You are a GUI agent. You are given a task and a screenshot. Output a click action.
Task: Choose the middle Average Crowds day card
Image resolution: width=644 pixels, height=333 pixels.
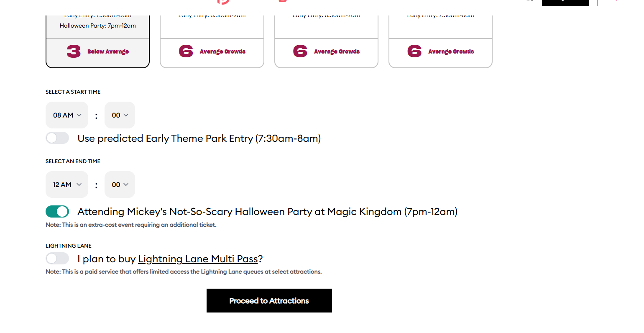tap(326, 41)
